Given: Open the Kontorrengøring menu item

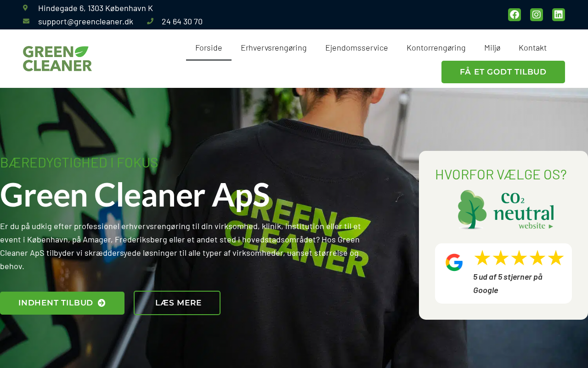Looking at the screenshot, I should click(x=436, y=48).
